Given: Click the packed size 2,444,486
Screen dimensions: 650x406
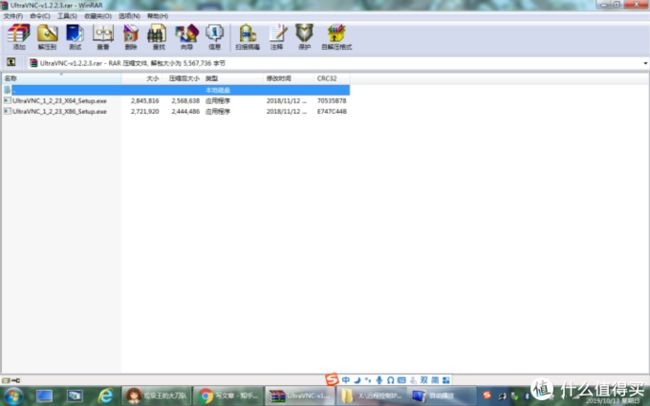Looking at the screenshot, I should click(x=185, y=112).
